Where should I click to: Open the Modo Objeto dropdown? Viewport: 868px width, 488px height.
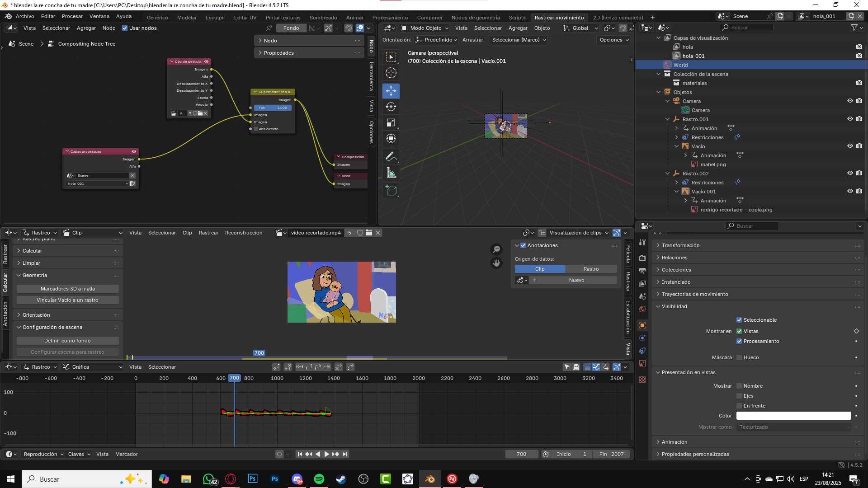click(x=425, y=28)
